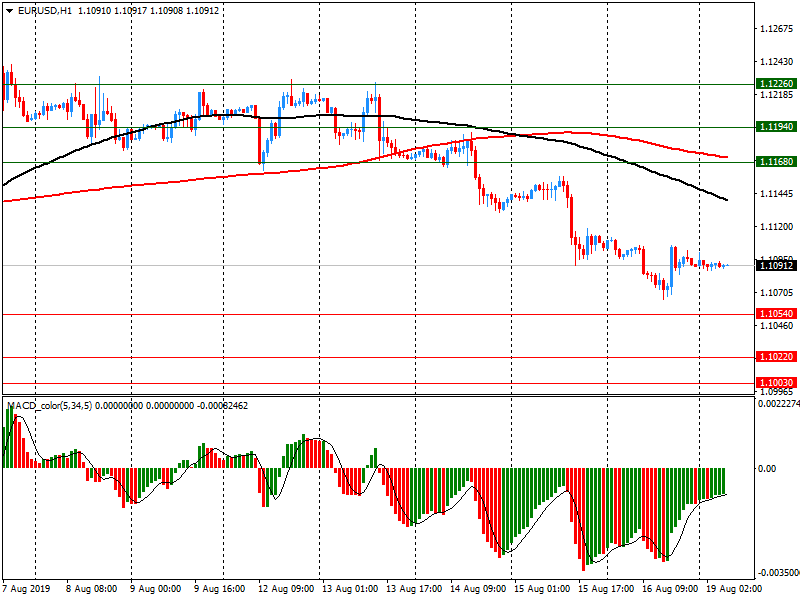Click the 1.09965 price axis value

(777, 392)
